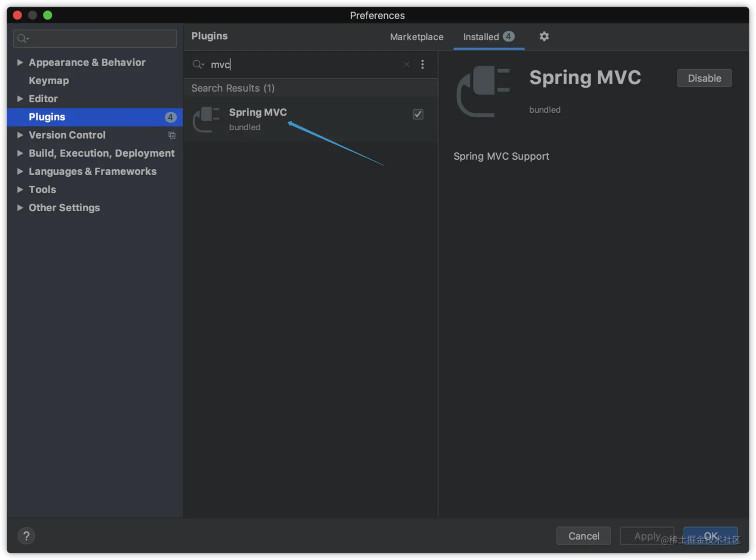This screenshot has height=560, width=756.
Task: Disable the Spring MVC plugin
Action: pos(704,78)
